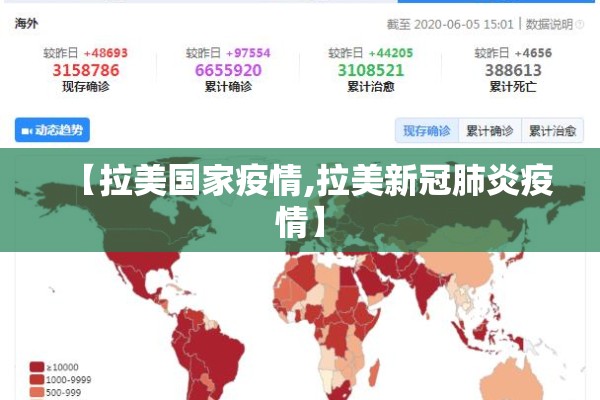Click the 现存确诊 label under 3158786
Screen dimensions: 600x400
[86, 87]
